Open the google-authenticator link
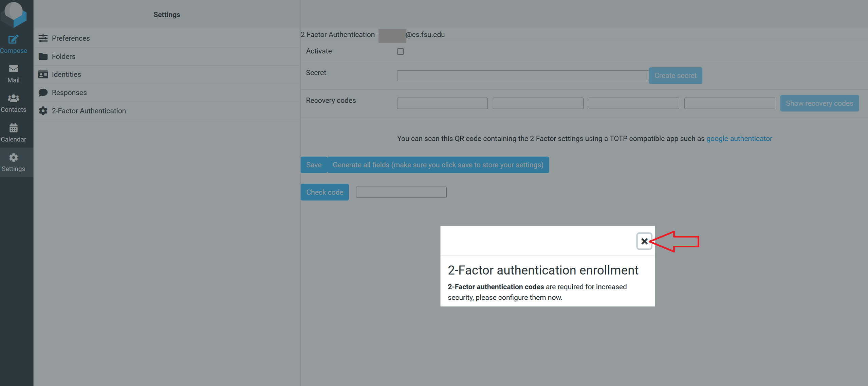This screenshot has height=386, width=868. [x=739, y=138]
